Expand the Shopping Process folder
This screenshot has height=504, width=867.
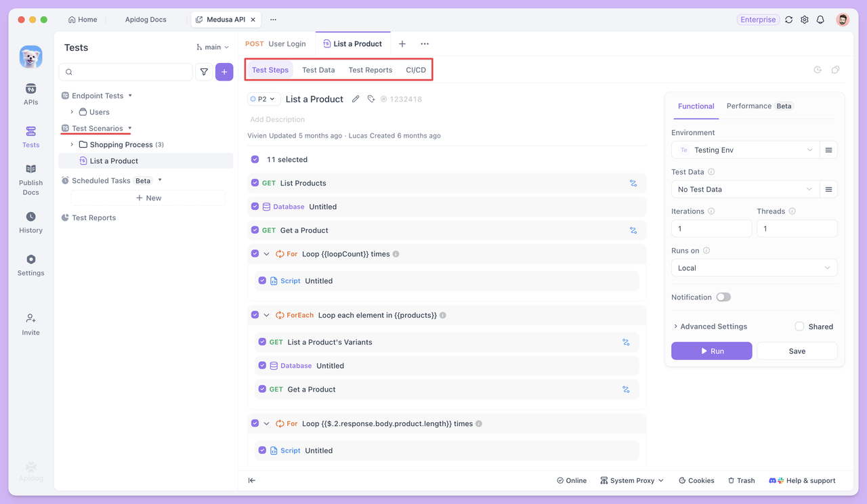(72, 145)
